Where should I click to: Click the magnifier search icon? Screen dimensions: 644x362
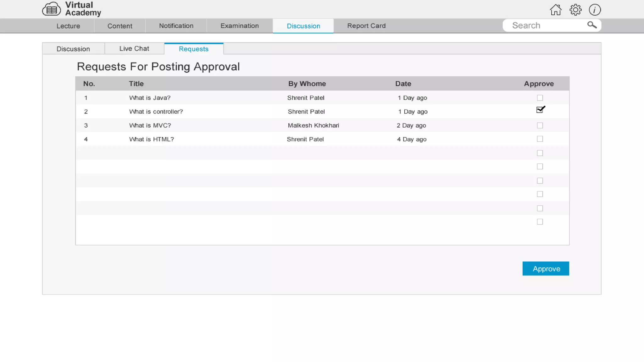[592, 25]
